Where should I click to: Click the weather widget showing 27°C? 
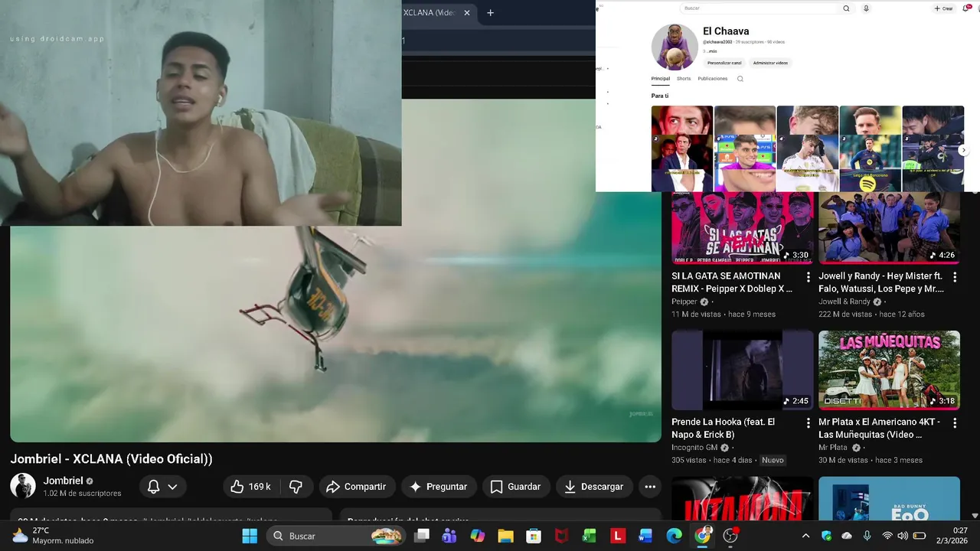click(x=52, y=536)
